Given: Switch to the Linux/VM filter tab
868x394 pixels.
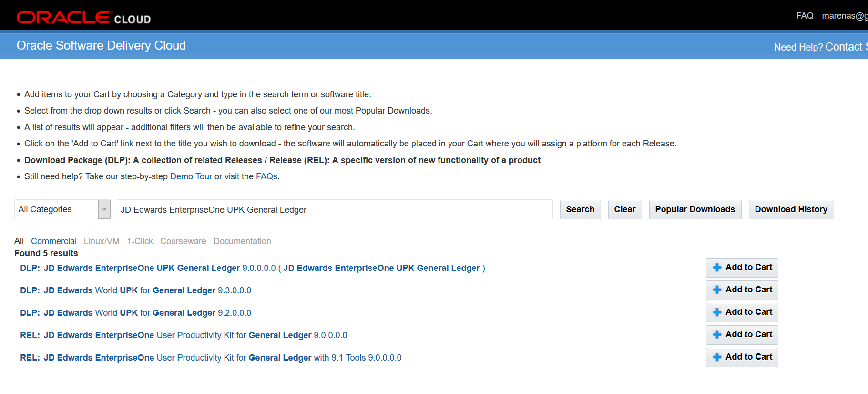Looking at the screenshot, I should [x=102, y=241].
